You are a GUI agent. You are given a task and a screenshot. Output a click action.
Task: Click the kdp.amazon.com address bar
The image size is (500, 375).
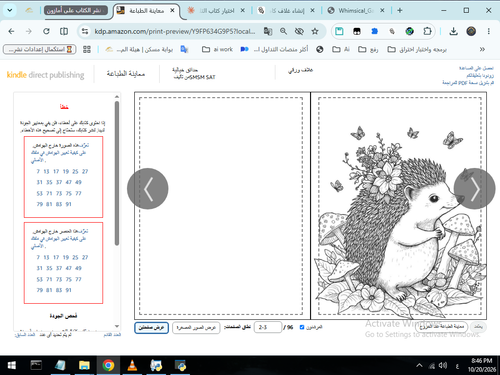[175, 31]
